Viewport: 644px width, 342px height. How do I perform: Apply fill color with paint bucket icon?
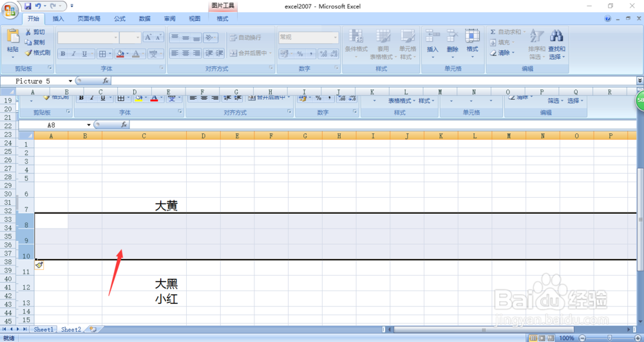tap(120, 53)
